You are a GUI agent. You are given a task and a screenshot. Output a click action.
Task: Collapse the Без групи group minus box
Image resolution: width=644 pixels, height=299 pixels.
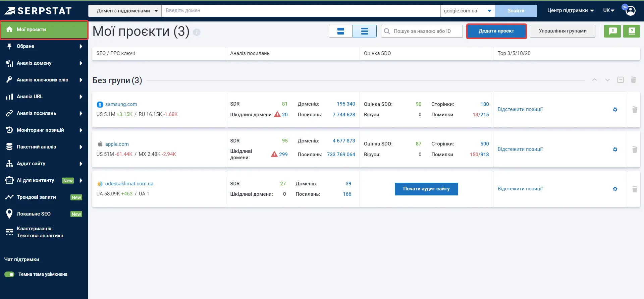click(621, 80)
